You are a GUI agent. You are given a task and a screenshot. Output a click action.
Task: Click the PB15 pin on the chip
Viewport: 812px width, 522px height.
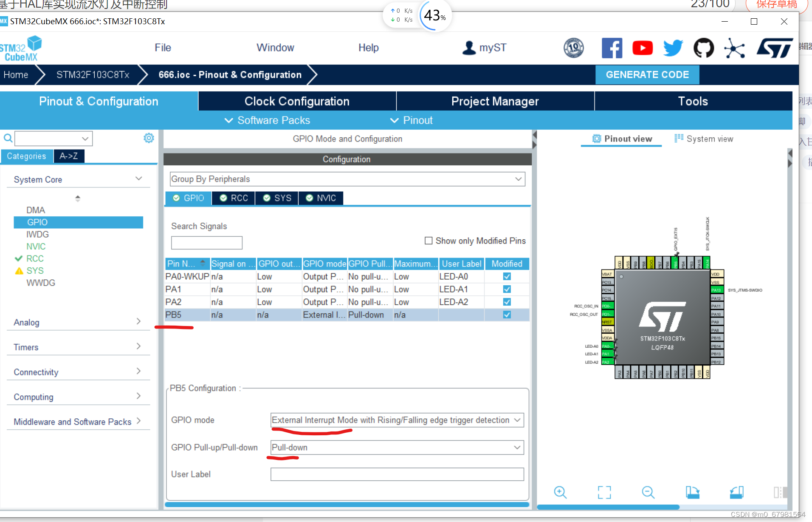pyautogui.click(x=716, y=338)
